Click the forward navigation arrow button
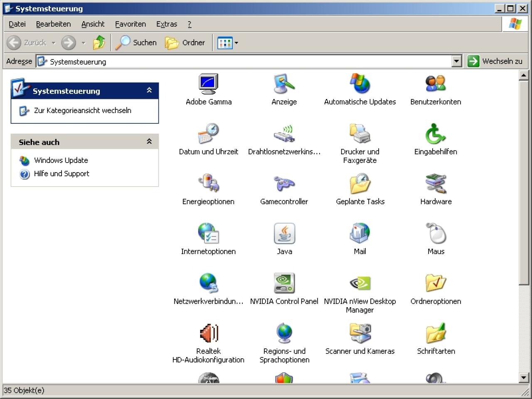This screenshot has width=532, height=399. pos(69,42)
